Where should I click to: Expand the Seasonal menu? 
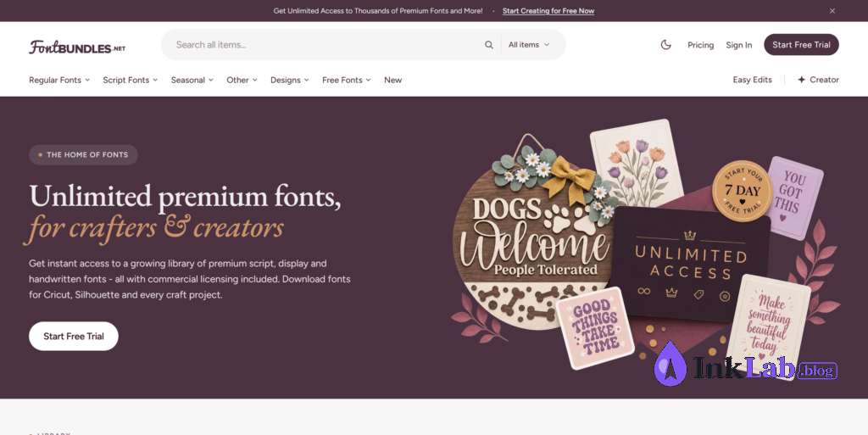tap(192, 80)
